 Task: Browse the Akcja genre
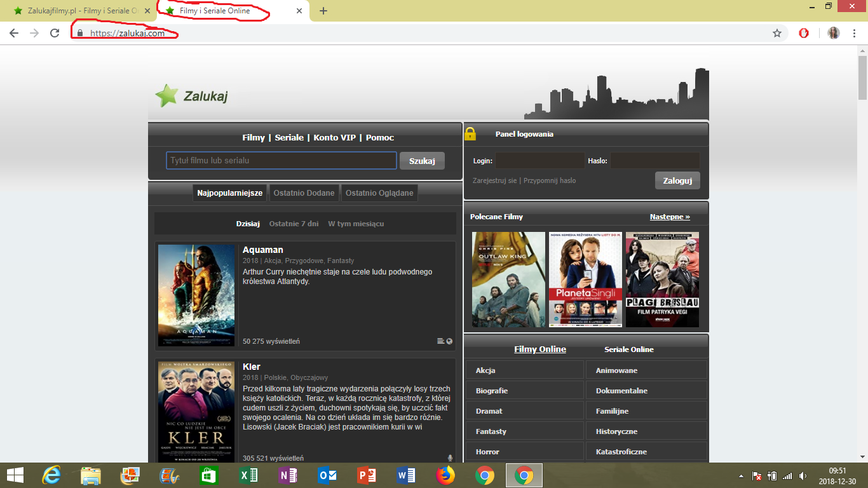click(x=525, y=370)
